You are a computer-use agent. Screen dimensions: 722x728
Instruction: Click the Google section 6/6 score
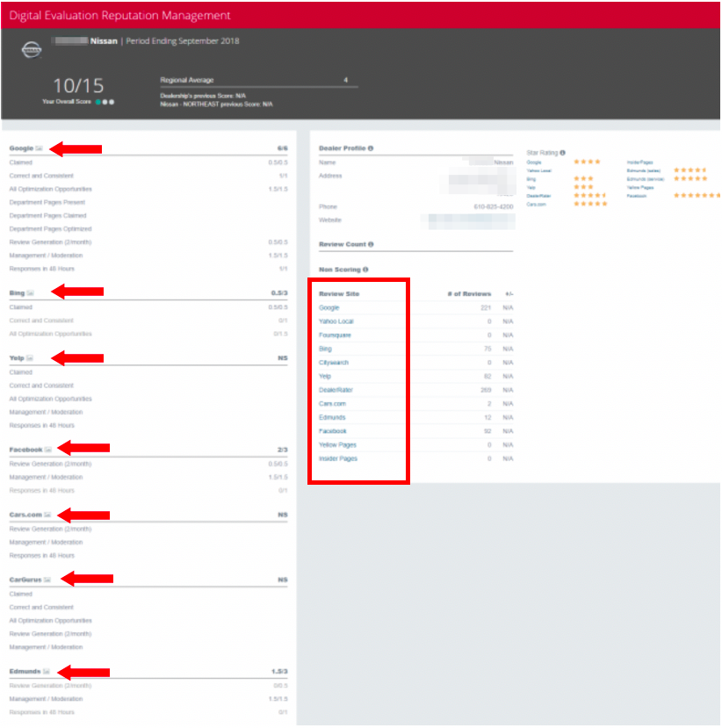coord(282,148)
